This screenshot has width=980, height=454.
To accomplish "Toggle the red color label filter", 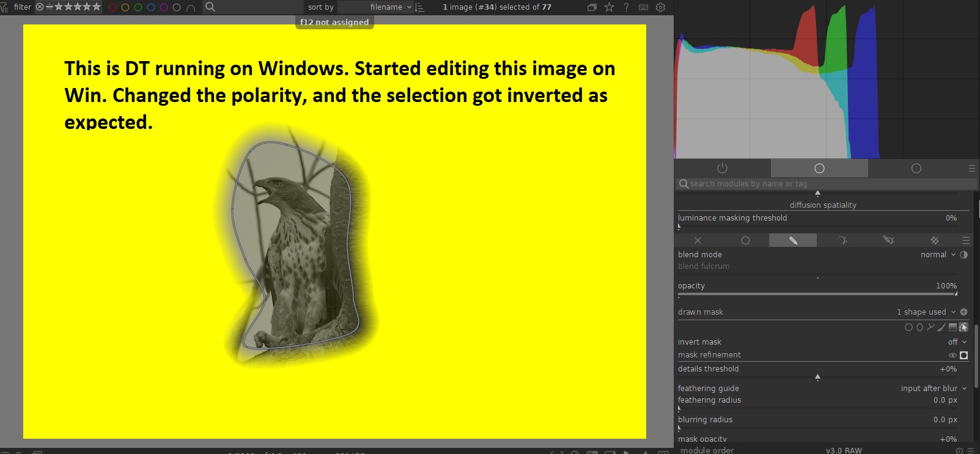I will coord(112,8).
